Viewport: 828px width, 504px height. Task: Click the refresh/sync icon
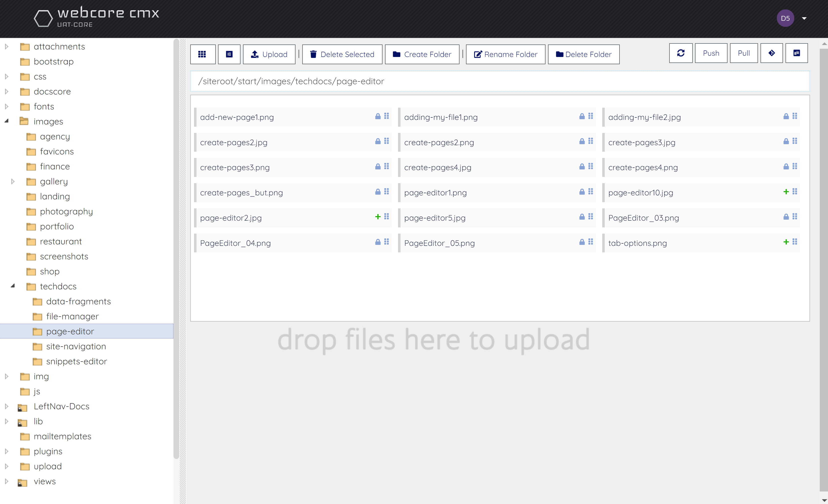tap(681, 53)
